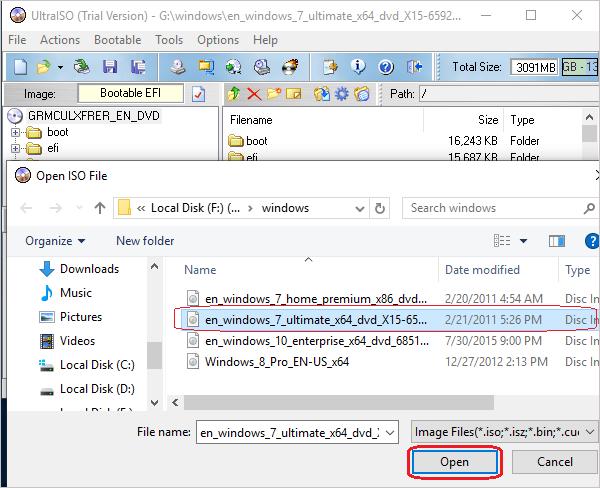Click the Extract files icon
This screenshot has width=600, height=488.
pos(322,94)
